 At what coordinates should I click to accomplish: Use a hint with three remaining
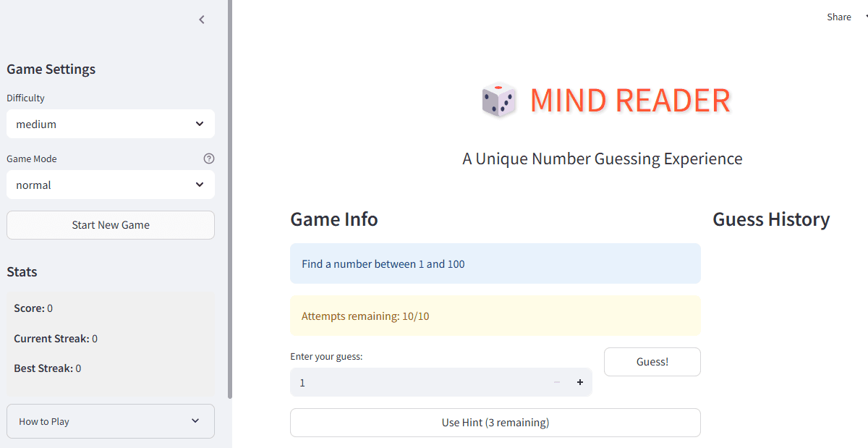coord(495,422)
